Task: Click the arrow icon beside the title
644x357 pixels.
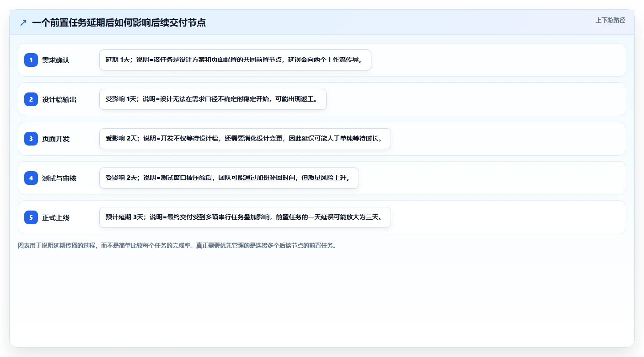Action: [23, 22]
